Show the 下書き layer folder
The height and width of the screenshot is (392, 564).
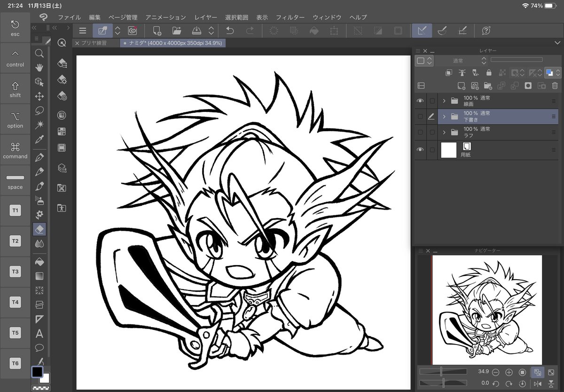coord(420,117)
